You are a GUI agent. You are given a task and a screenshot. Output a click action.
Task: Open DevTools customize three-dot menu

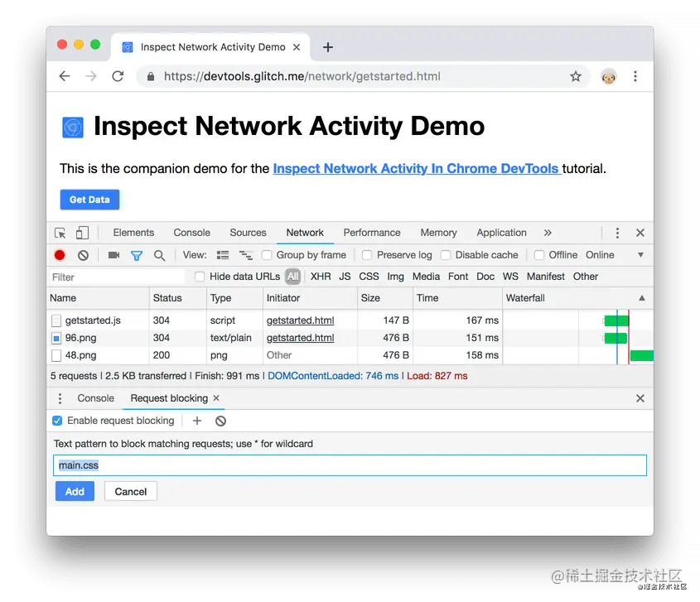(617, 233)
